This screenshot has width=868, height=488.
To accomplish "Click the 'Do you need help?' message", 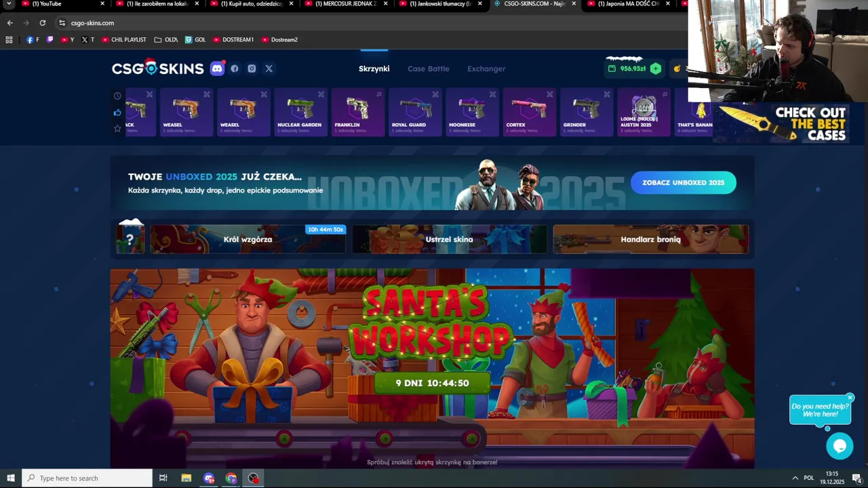I will pos(820,410).
